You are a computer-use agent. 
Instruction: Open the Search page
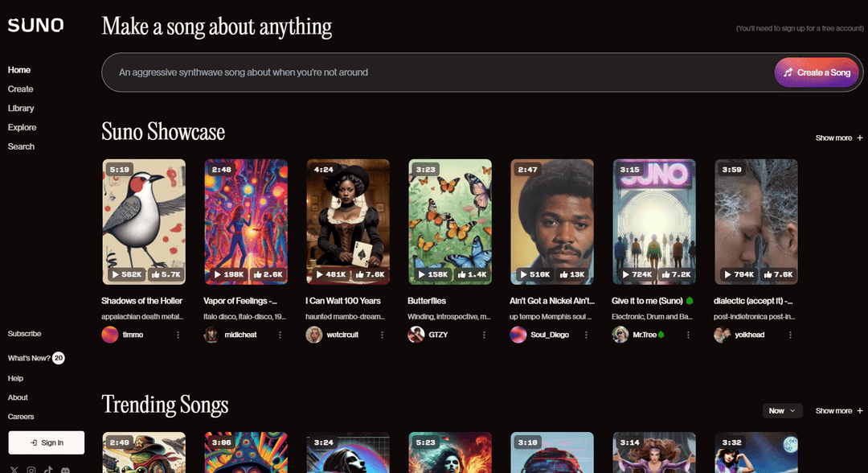click(x=21, y=146)
